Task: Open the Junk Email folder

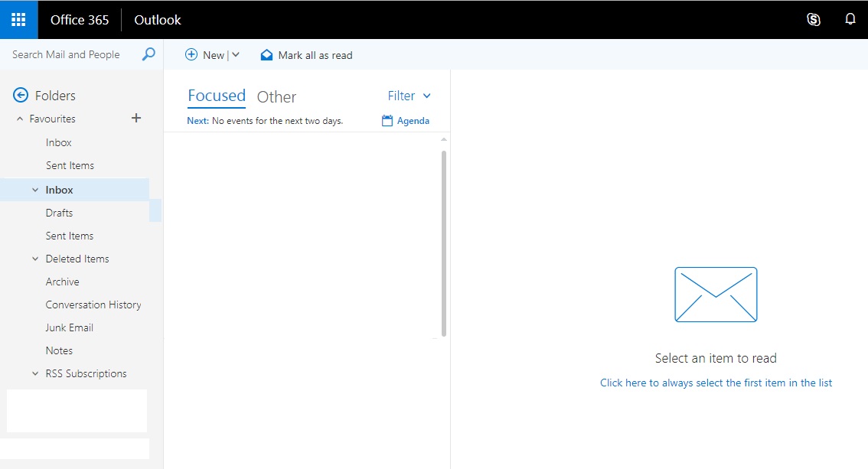Action: (69, 327)
